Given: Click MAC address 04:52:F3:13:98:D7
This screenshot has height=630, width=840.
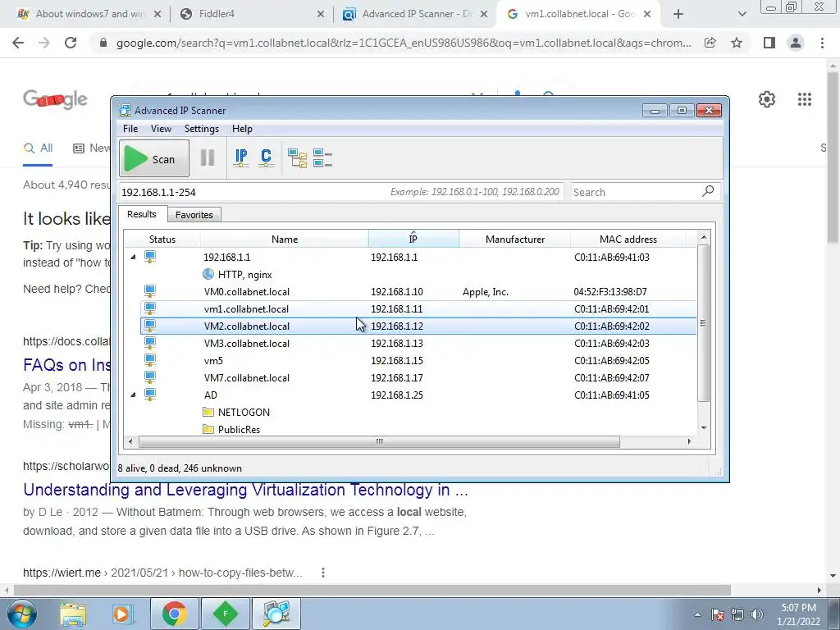Looking at the screenshot, I should (x=610, y=292).
